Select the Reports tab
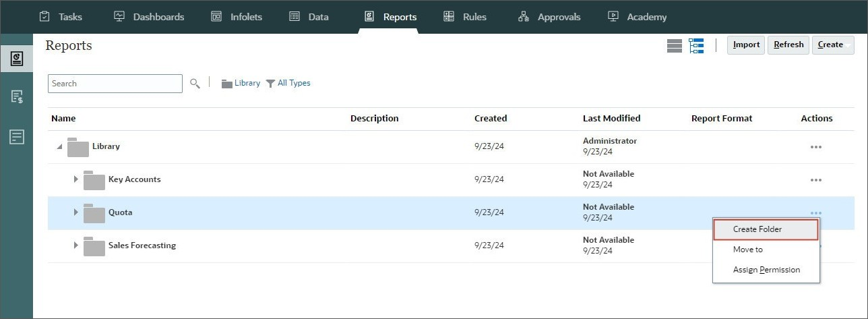The image size is (868, 319). (390, 17)
